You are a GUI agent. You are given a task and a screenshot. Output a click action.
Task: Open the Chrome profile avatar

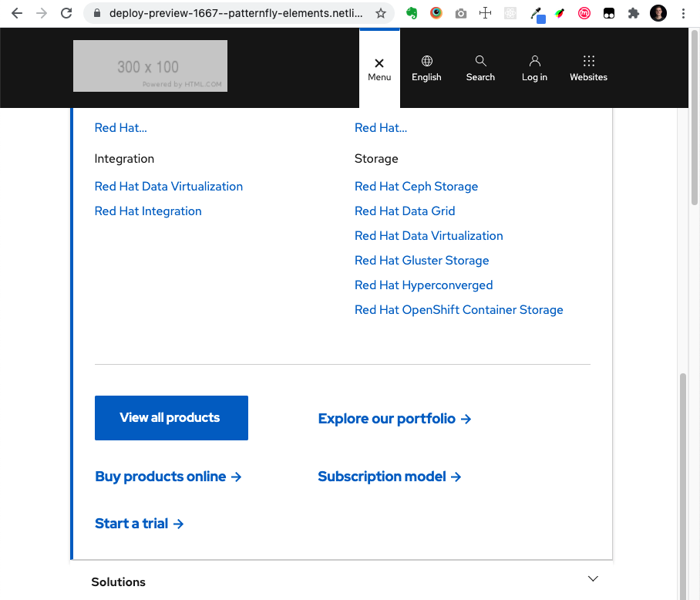point(658,13)
